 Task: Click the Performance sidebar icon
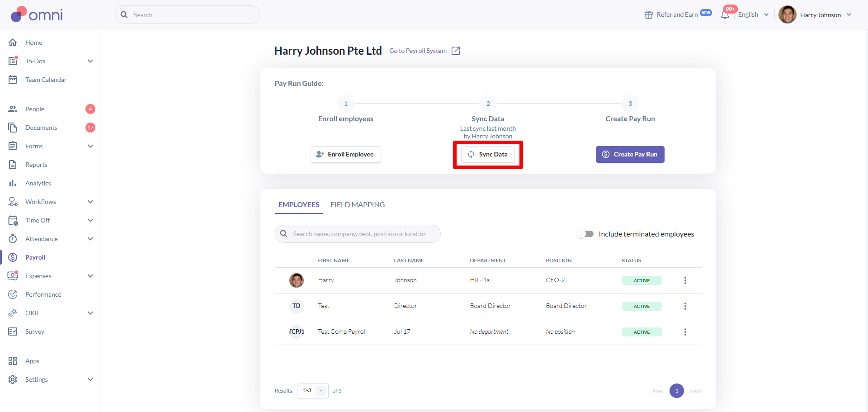13,294
